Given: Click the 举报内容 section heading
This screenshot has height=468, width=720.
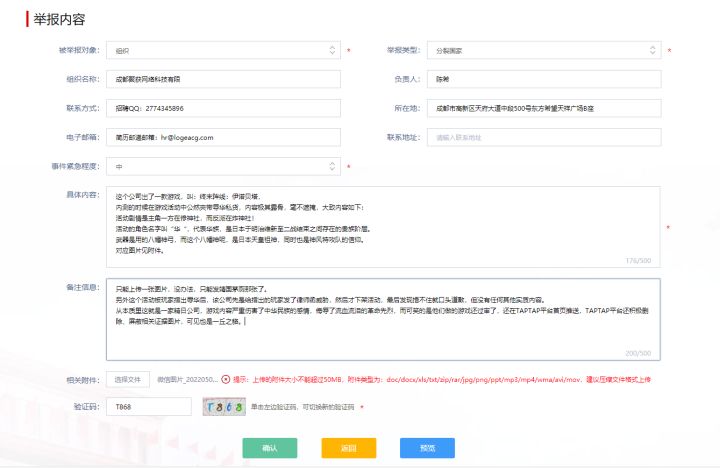Looking at the screenshot, I should pyautogui.click(x=59, y=19).
